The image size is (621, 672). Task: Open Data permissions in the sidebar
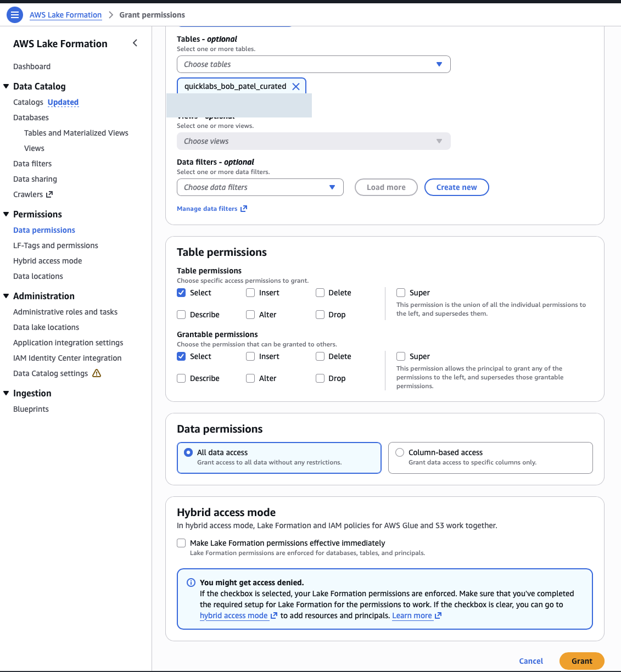[44, 230]
